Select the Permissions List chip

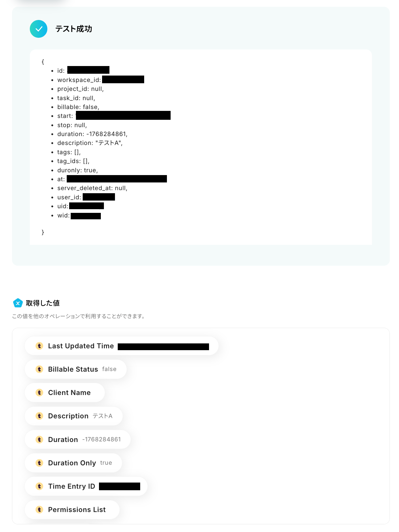72,510
